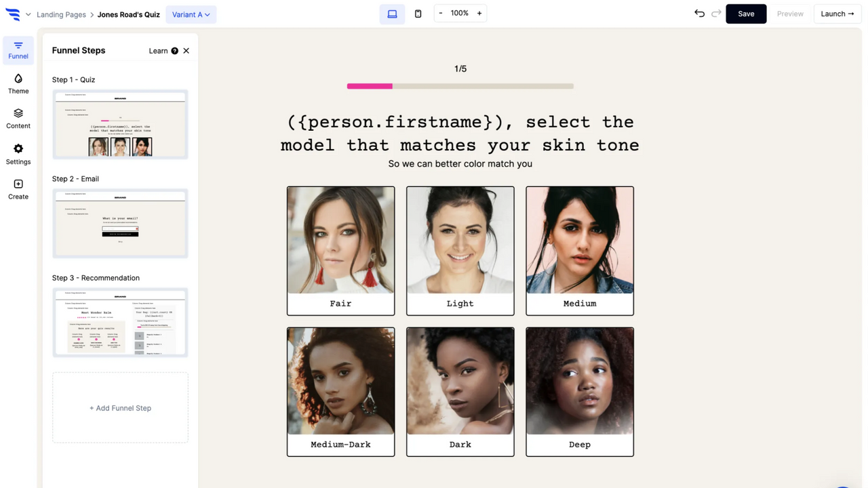Viewport: 868px width, 488px height.
Task: Decrease zoom with the minus button
Action: (x=440, y=13)
